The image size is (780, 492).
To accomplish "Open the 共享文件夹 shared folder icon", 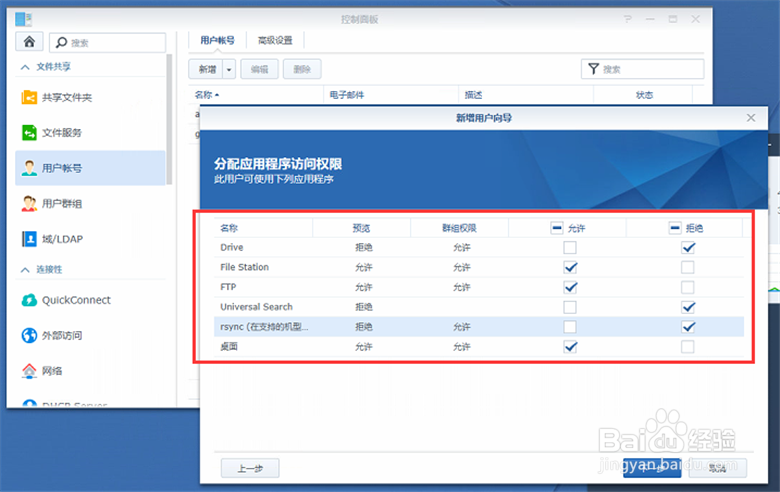I will point(29,97).
